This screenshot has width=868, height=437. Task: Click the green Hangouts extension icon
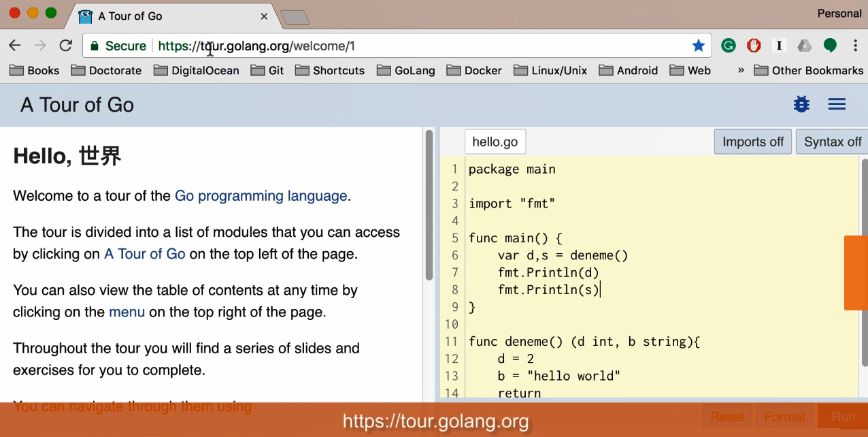[830, 46]
